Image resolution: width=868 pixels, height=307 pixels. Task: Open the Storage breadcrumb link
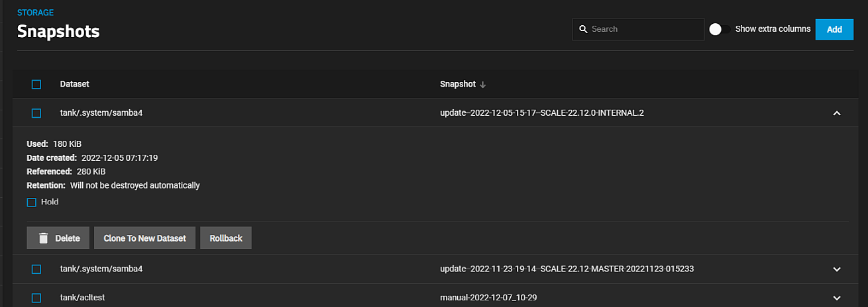tap(35, 13)
